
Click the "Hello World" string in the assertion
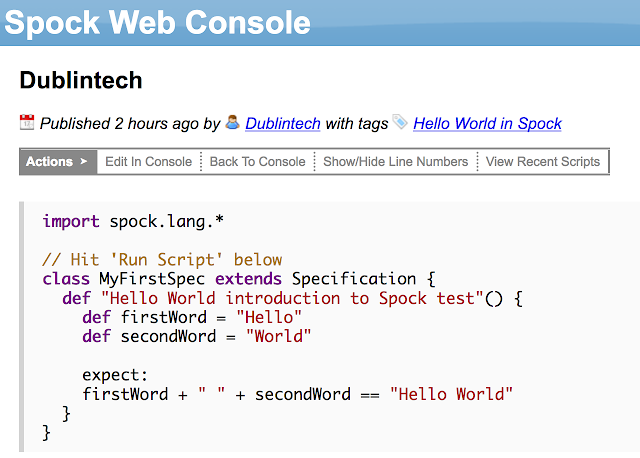451,394
